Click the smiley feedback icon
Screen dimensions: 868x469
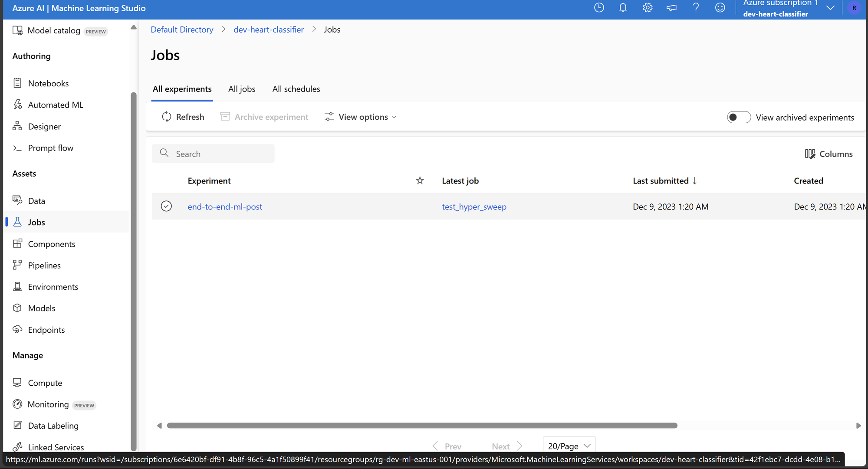click(x=720, y=8)
